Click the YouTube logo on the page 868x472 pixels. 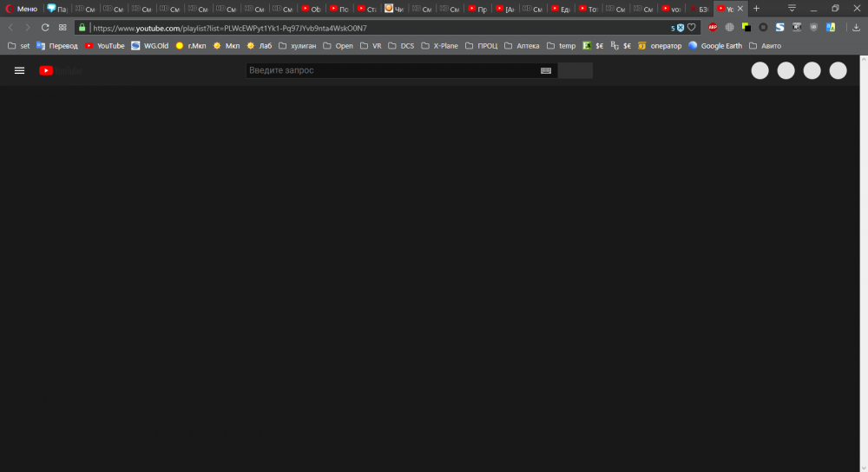(x=61, y=70)
